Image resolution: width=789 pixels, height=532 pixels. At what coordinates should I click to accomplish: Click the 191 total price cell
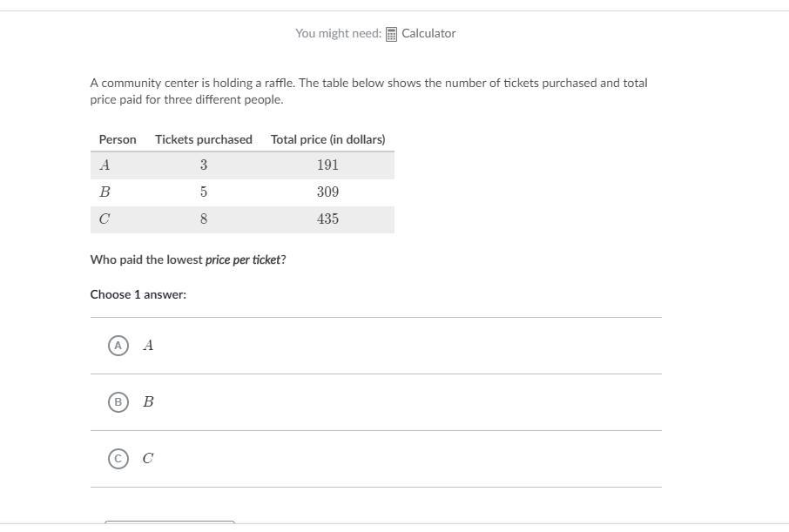coord(327,165)
